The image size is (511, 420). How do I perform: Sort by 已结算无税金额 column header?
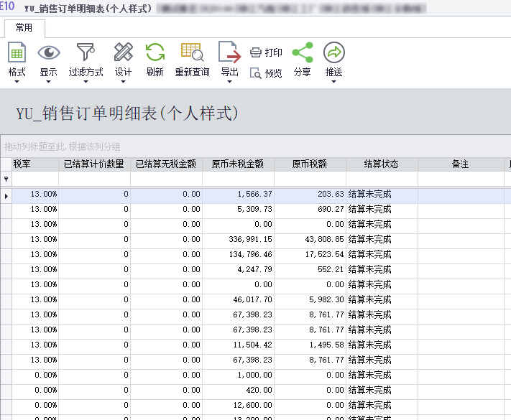tap(166, 164)
